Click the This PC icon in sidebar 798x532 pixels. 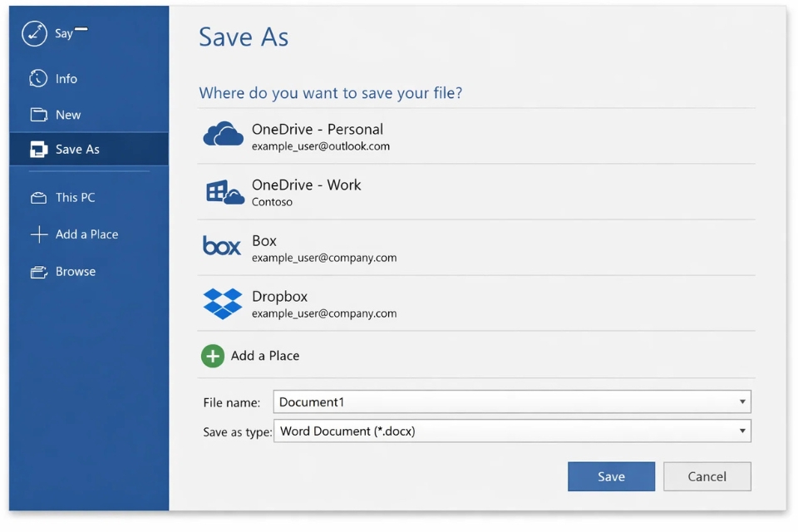tap(38, 198)
